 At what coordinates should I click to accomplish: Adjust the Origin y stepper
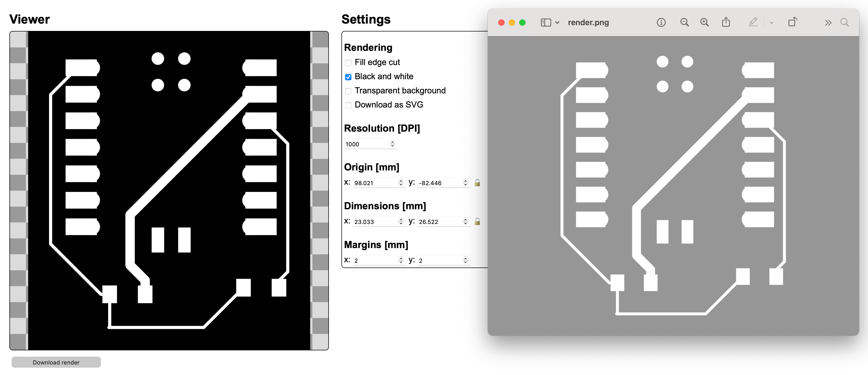pyautogui.click(x=465, y=183)
